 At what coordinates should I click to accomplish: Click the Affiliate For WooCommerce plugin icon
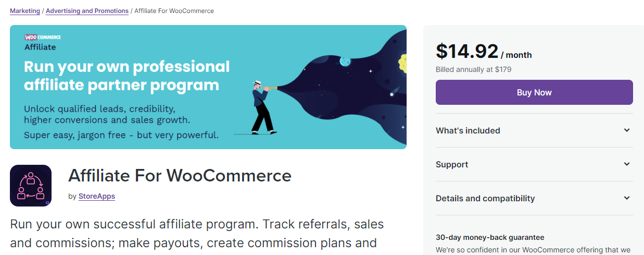[x=31, y=186]
